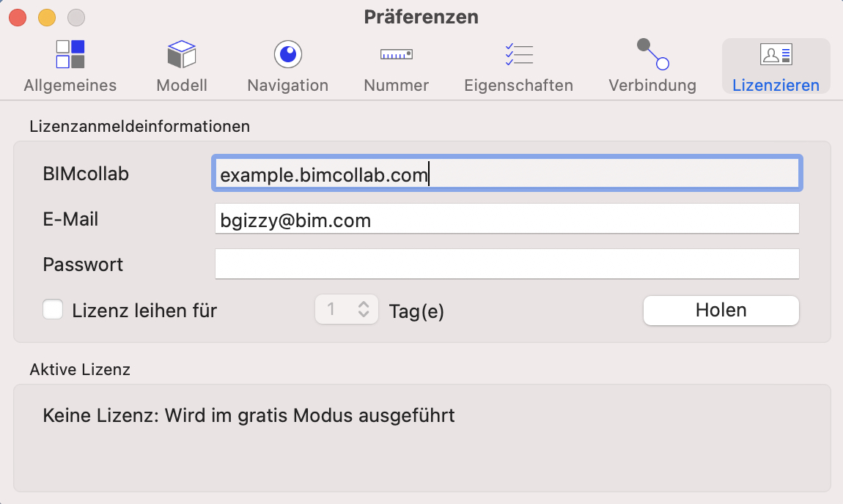Image resolution: width=843 pixels, height=504 pixels.
Task: Click the Lizenzieren ID card icon
Action: click(776, 54)
